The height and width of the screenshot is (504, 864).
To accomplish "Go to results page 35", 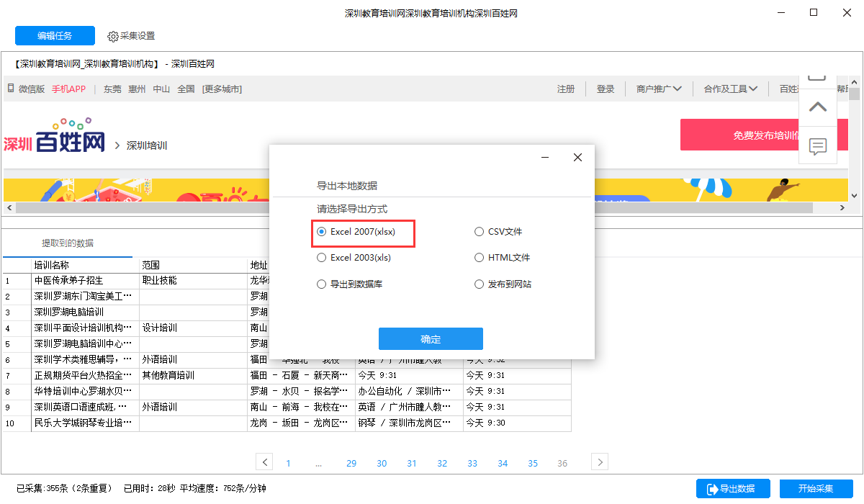I will [533, 463].
